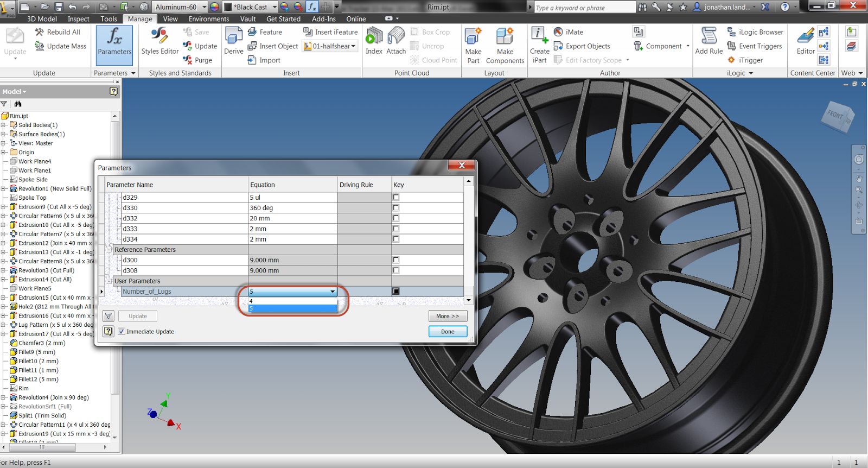This screenshot has width=868, height=468.
Task: Click the Make Part tool
Action: click(x=474, y=46)
